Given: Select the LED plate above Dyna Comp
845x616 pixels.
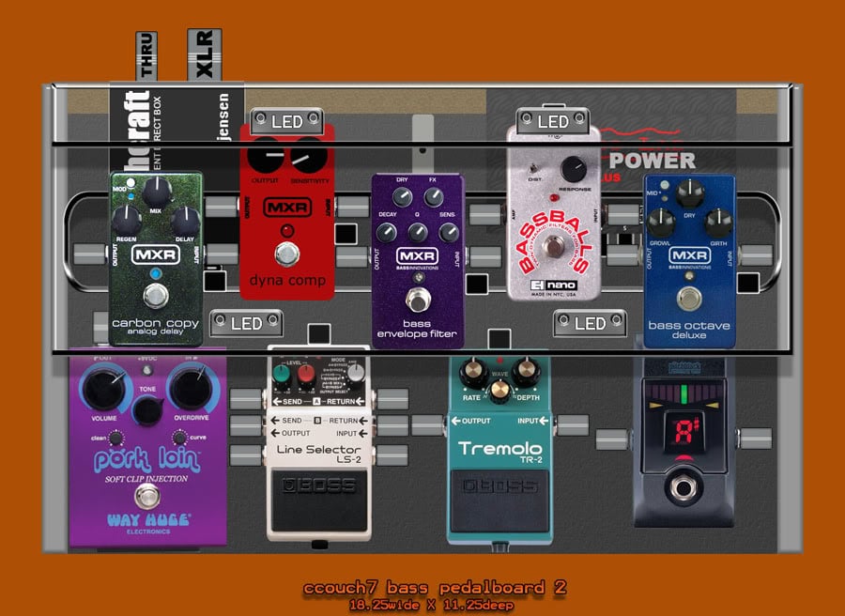Looking at the screenshot, I should coord(287,121).
